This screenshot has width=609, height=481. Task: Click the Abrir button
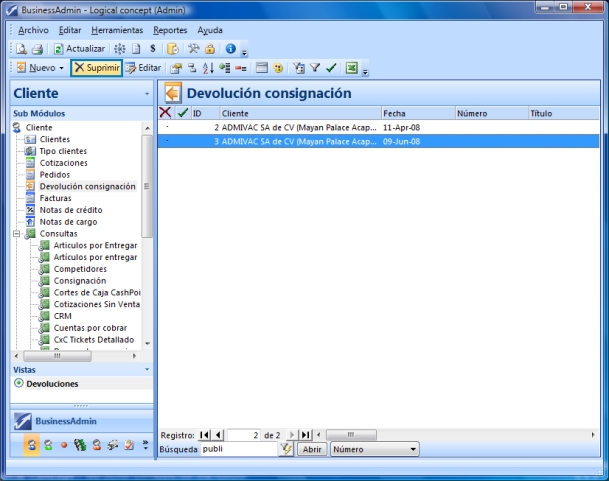pyautogui.click(x=312, y=450)
